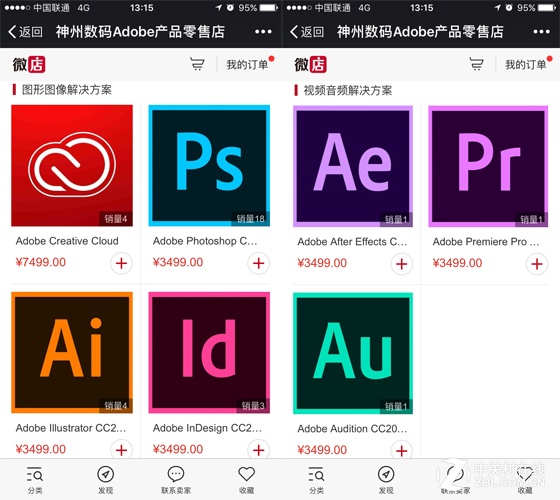Select Adobe Creative Cloud title text
560x500 pixels.
[x=67, y=241]
